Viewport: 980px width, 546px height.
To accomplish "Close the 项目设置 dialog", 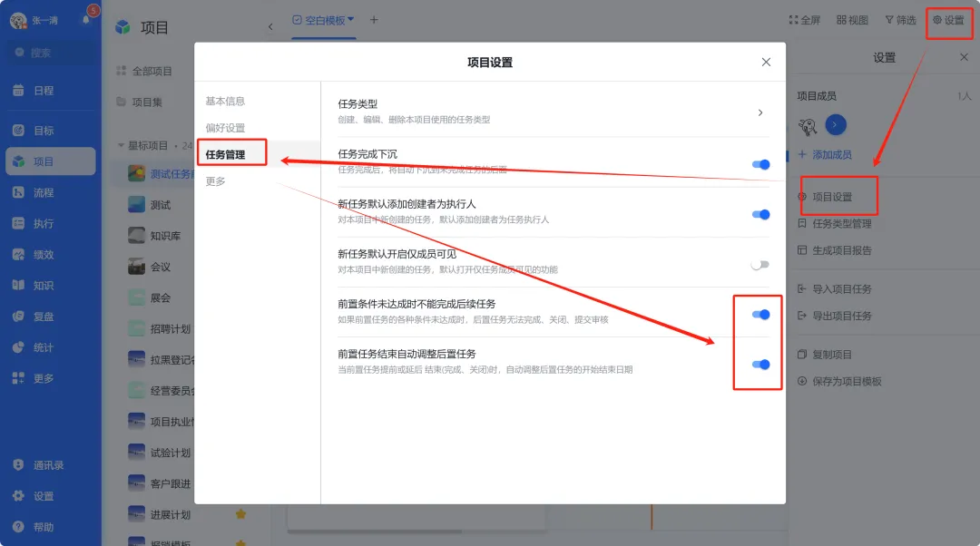I will click(766, 62).
